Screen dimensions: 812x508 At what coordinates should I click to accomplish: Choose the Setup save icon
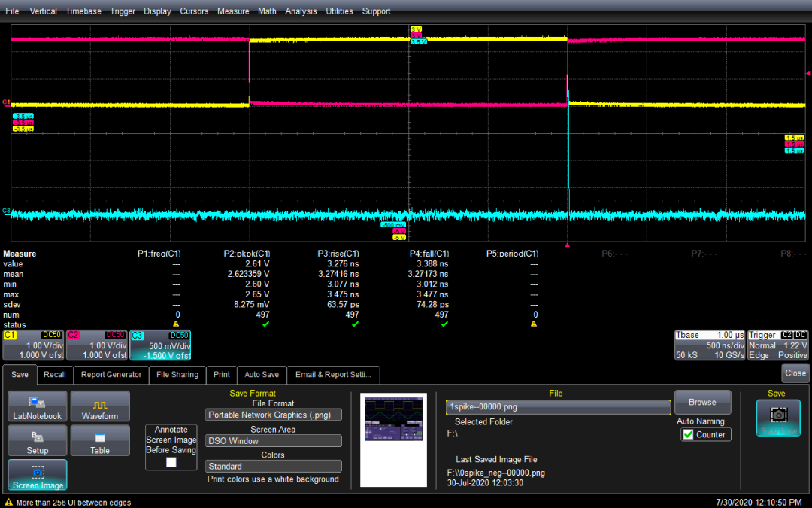pyautogui.click(x=37, y=440)
